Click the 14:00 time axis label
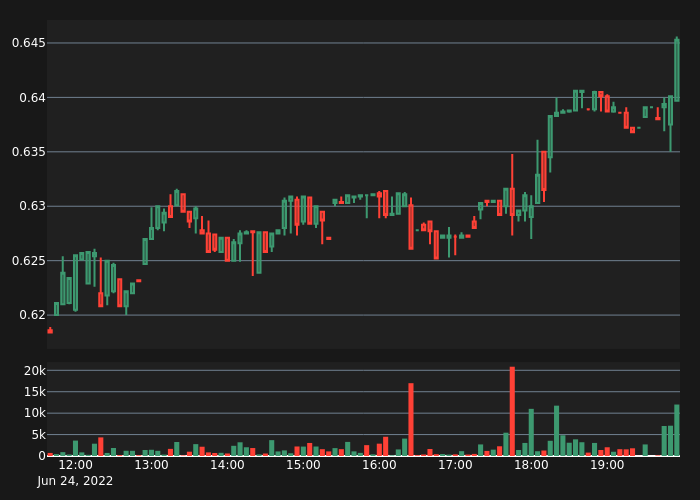This screenshot has height=500, width=700. coord(227,465)
